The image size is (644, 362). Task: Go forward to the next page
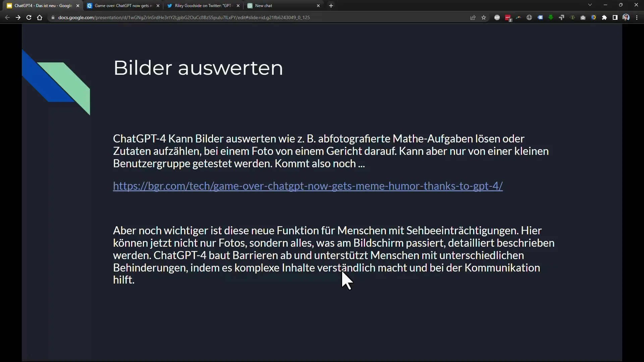point(18,17)
